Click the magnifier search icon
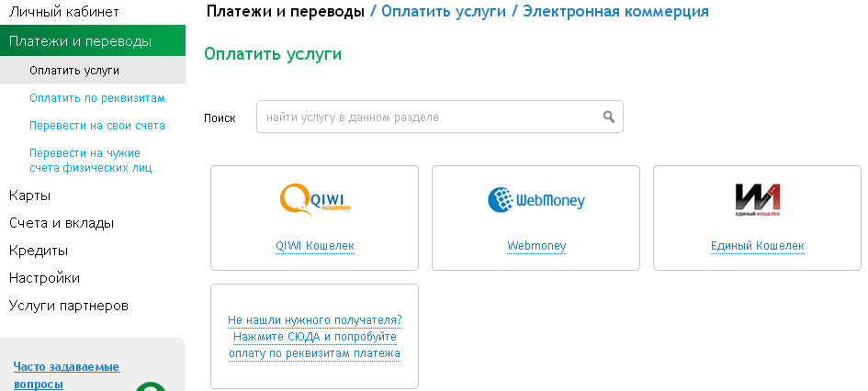The image size is (868, 391). click(608, 117)
